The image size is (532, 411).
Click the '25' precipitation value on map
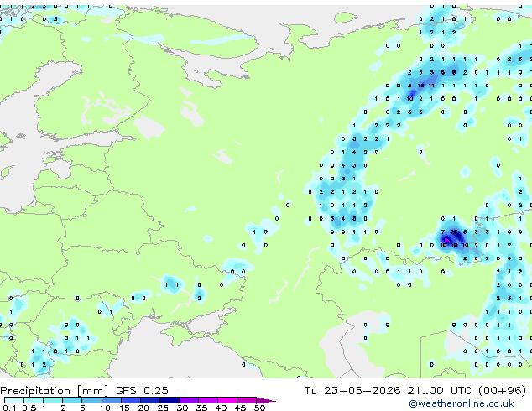[454, 232]
